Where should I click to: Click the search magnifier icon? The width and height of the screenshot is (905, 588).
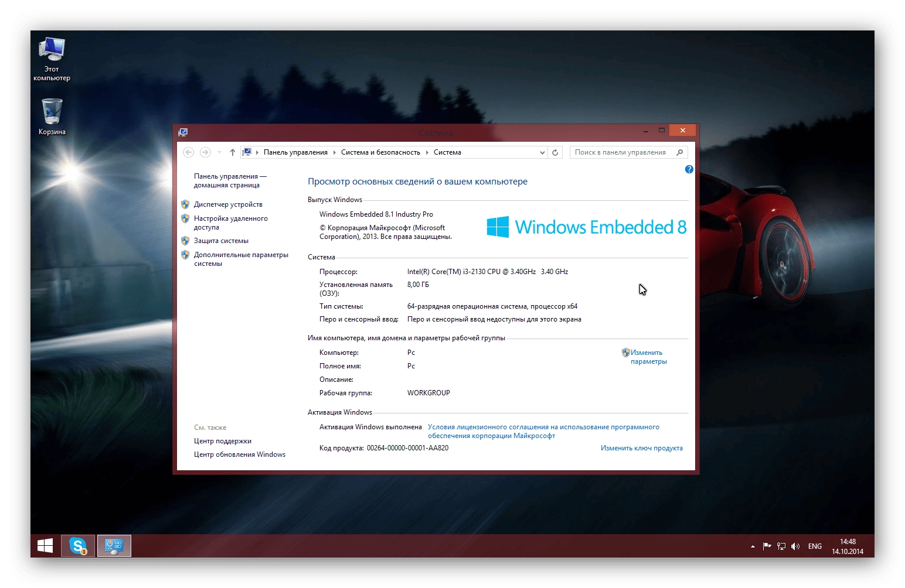pos(680,152)
